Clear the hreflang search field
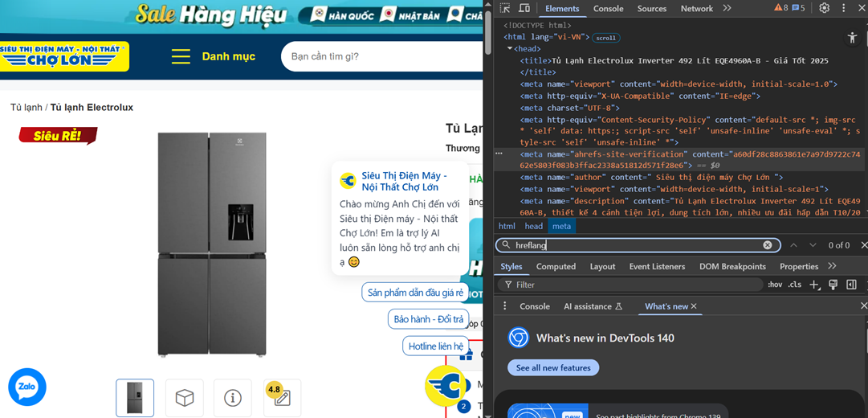This screenshot has height=418, width=868. (x=767, y=245)
